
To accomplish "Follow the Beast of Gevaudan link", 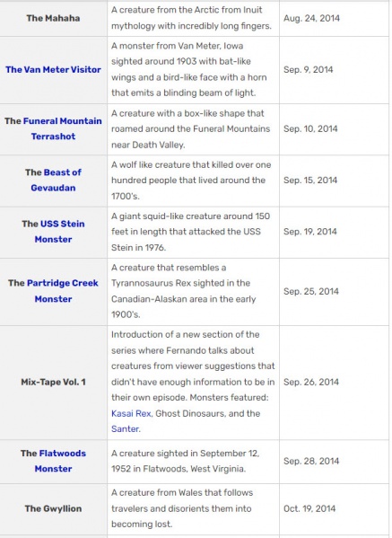I will [57, 180].
